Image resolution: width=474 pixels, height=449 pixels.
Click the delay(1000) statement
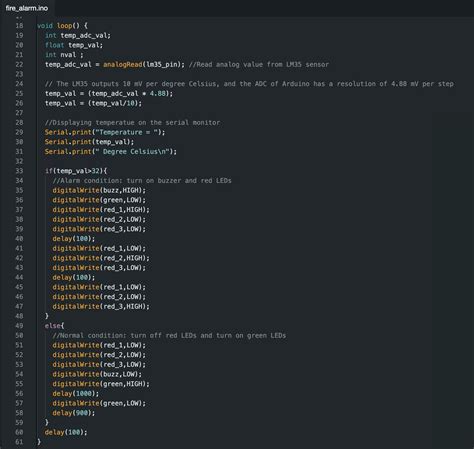(76, 394)
